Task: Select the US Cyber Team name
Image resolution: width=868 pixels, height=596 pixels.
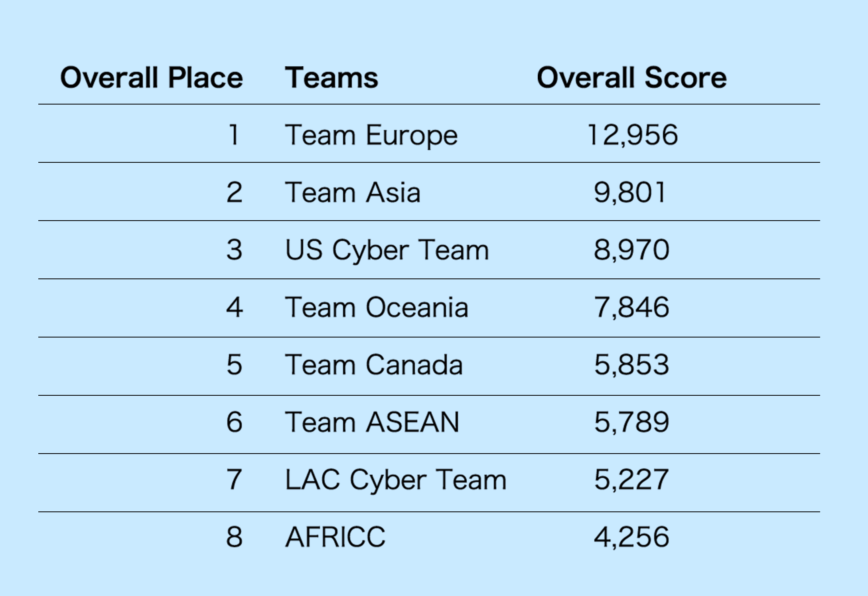Action: click(x=387, y=250)
